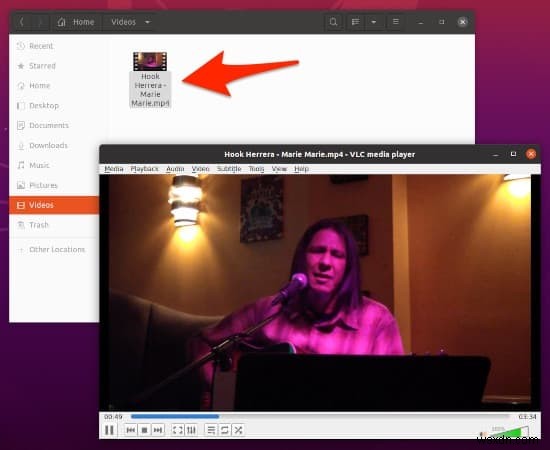The image size is (550, 450).
Task: Open the Files hamburger menu
Action: [396, 22]
